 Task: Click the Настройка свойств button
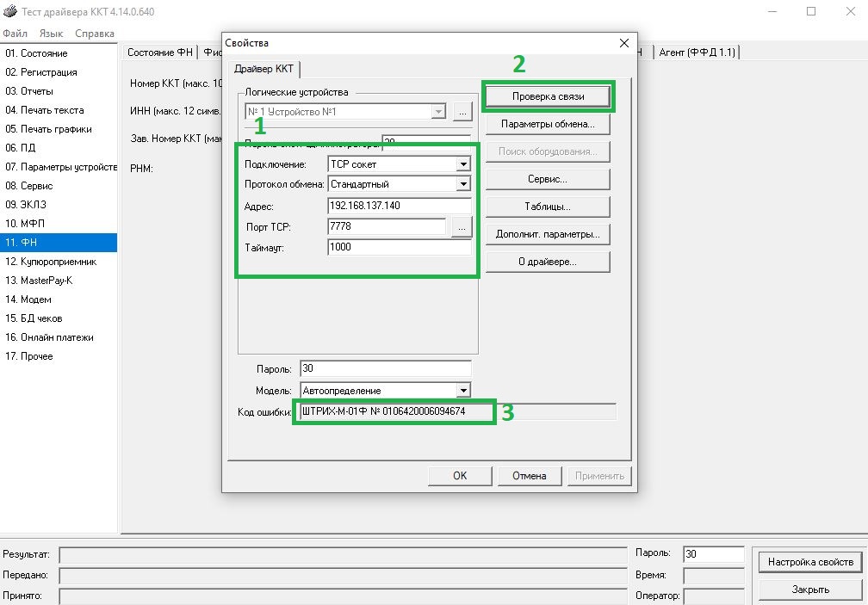coord(809,562)
